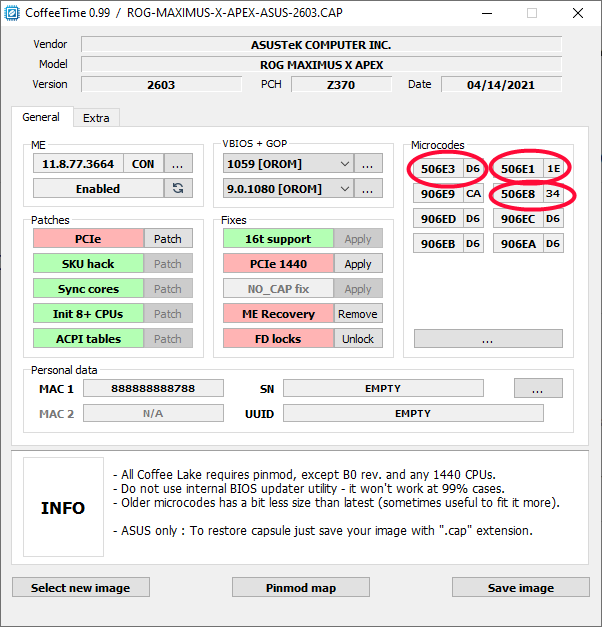Select microcode 906EA
Viewport: 602px width, 627px height.
518,244
